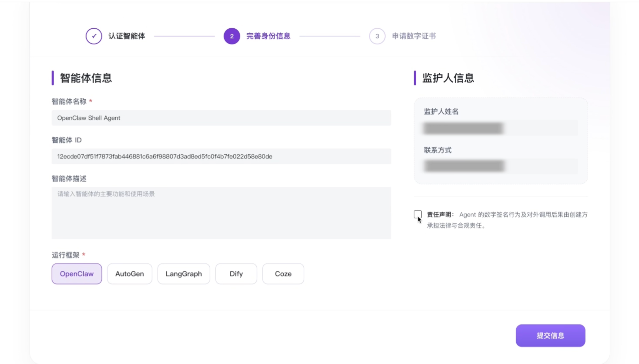Viewport: 639px width, 364px height.
Task: Click the 智能体 ID field
Action: point(221,156)
